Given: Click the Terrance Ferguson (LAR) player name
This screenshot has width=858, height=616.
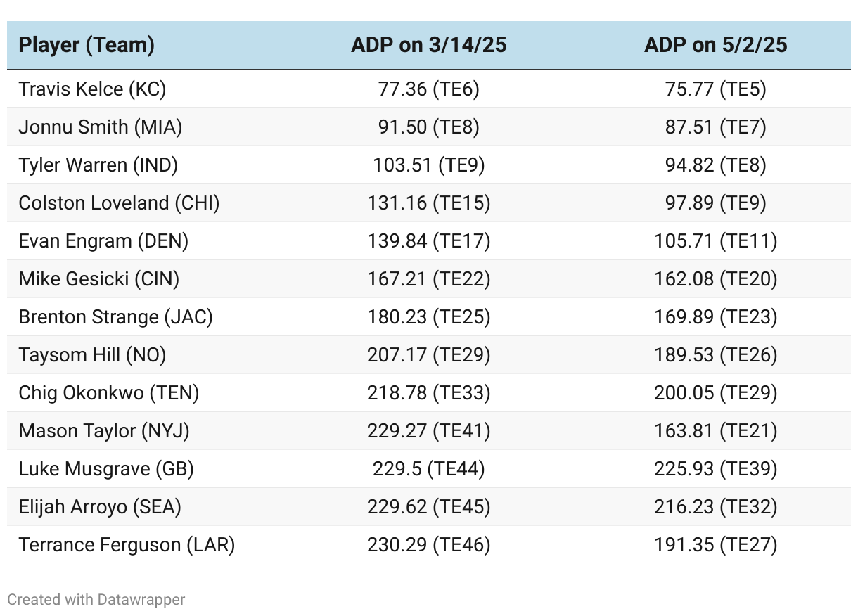Looking at the screenshot, I should pyautogui.click(x=127, y=545).
